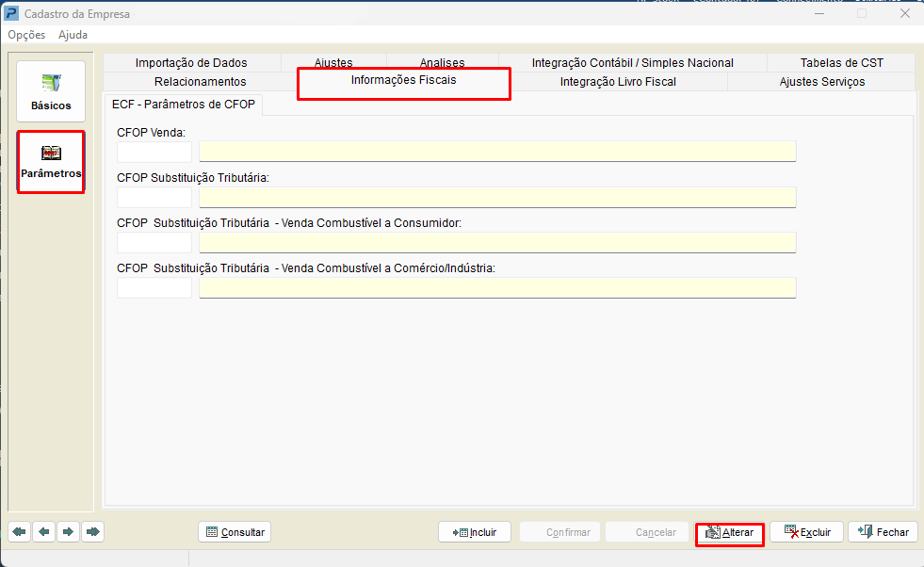Click Venda Combustível a Consumidor code field
924x567 pixels.
pos(154,242)
